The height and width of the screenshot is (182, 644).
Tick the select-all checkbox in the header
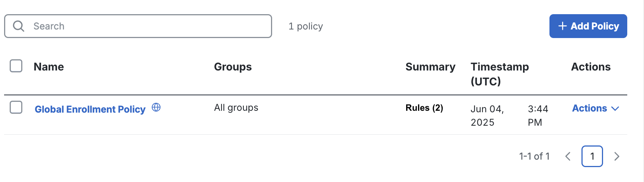[x=16, y=66]
